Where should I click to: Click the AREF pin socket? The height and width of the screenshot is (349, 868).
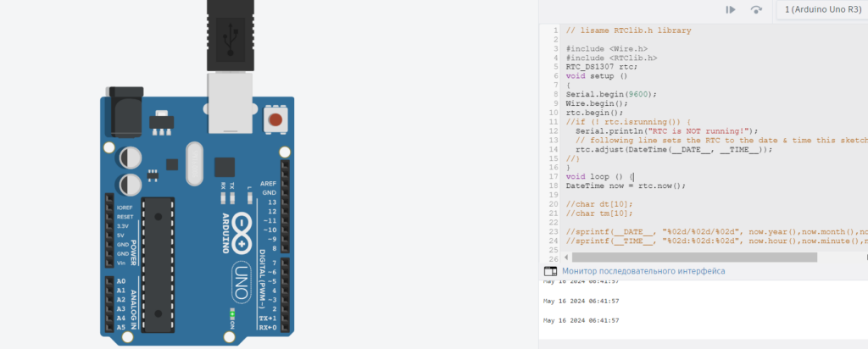[x=285, y=184]
